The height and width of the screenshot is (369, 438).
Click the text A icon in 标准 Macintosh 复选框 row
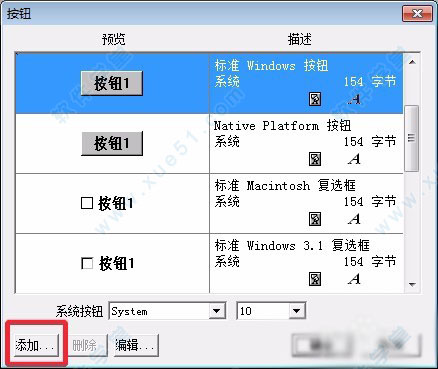click(354, 219)
